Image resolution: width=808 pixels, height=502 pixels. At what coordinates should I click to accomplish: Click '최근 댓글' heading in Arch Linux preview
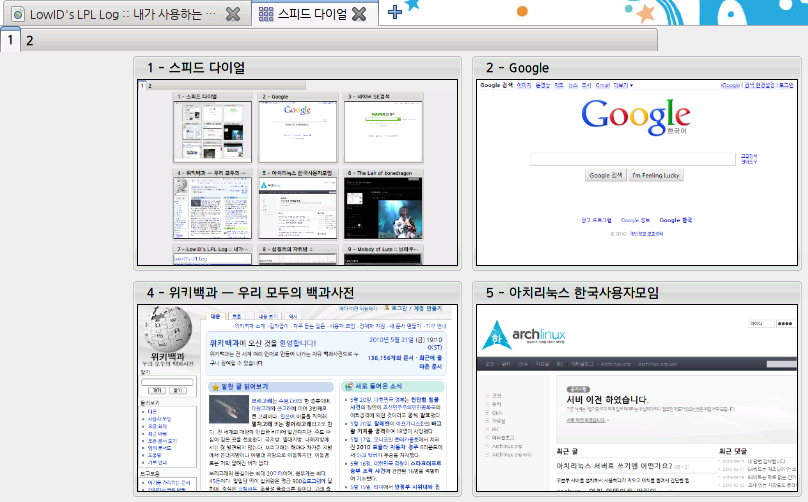coord(732,451)
